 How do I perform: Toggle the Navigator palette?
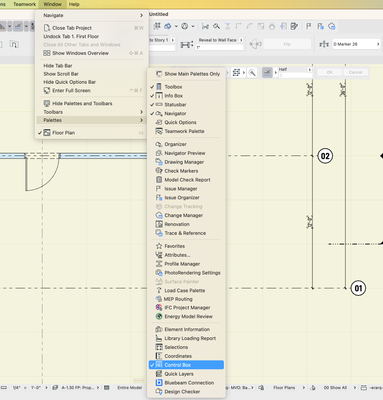pyautogui.click(x=186, y=113)
